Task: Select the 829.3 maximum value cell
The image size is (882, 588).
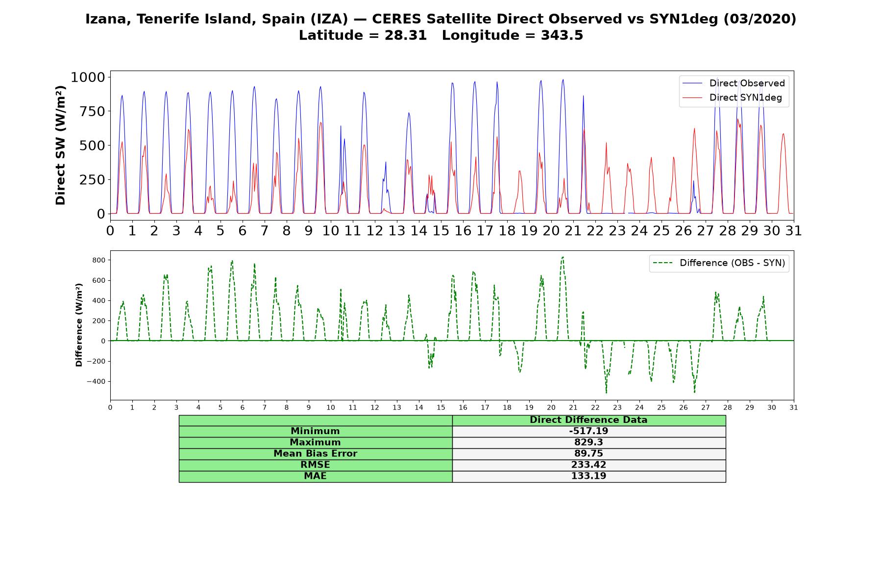Action: click(x=588, y=442)
